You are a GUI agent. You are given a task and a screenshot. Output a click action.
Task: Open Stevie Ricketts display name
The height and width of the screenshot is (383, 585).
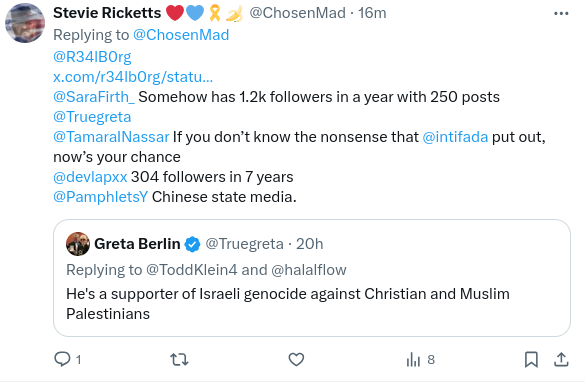[x=107, y=13]
